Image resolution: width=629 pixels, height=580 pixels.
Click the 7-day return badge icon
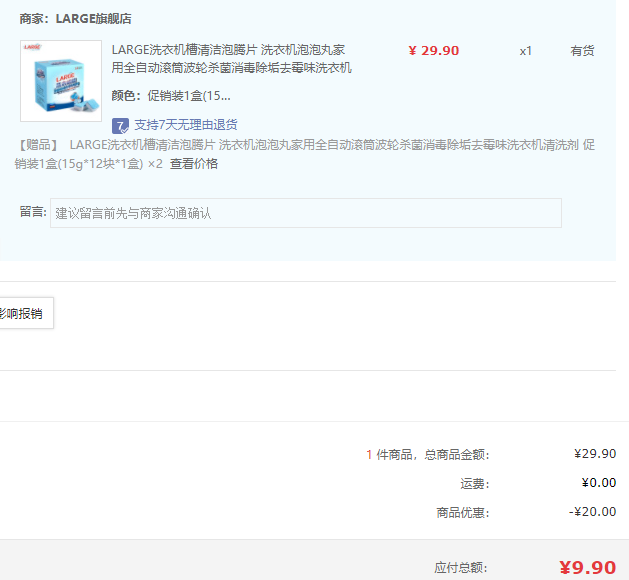pyautogui.click(x=120, y=126)
